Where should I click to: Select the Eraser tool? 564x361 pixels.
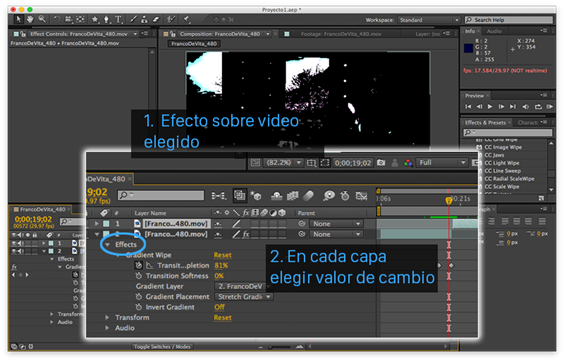pos(155,19)
